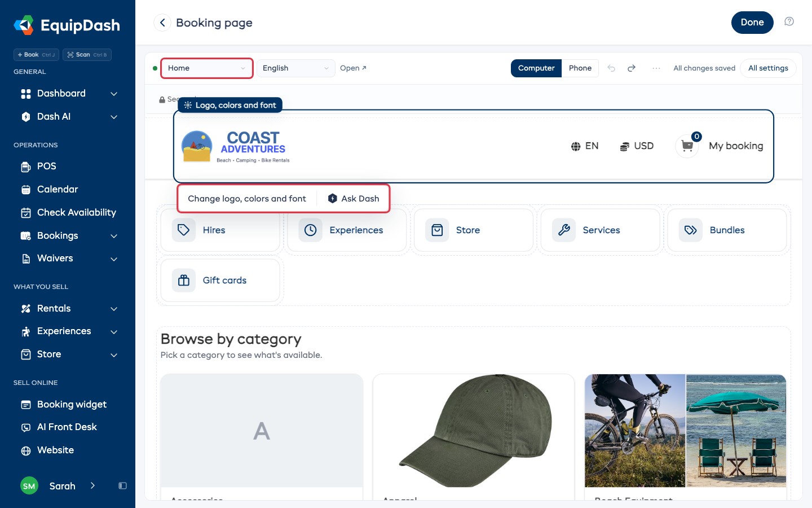The image size is (812, 508).
Task: Open the Home page dropdown
Action: point(207,68)
